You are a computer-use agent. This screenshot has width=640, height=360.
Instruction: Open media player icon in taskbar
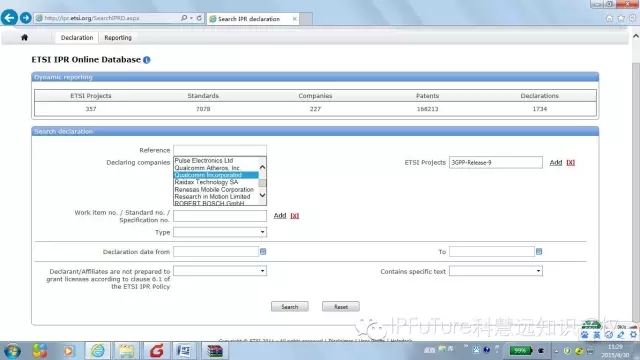(x=69, y=351)
